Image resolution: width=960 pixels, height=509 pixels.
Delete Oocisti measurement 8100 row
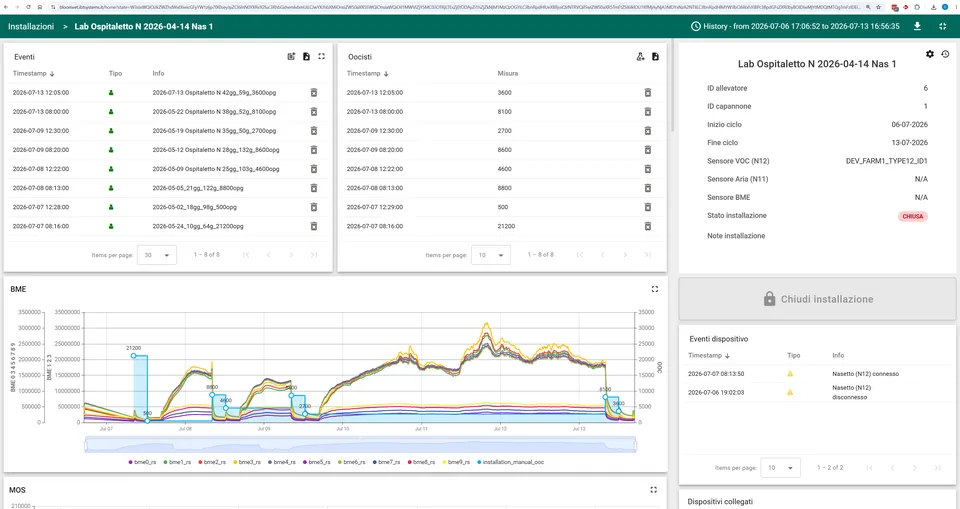[x=648, y=111]
